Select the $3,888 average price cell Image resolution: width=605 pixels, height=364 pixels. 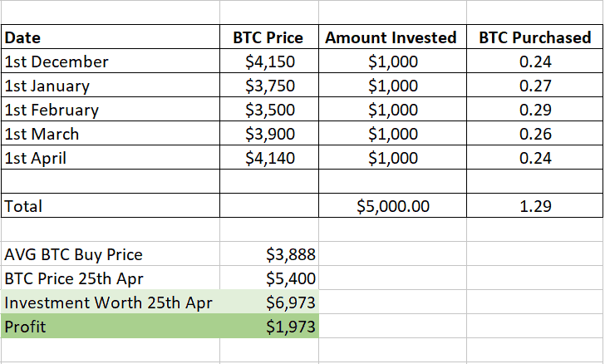tap(269, 254)
